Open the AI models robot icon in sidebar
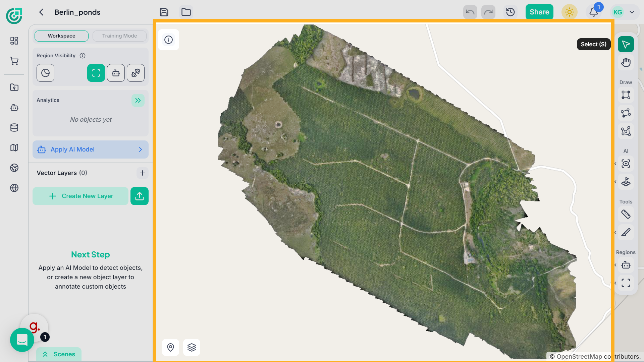This screenshot has height=362, width=644. coord(14,107)
